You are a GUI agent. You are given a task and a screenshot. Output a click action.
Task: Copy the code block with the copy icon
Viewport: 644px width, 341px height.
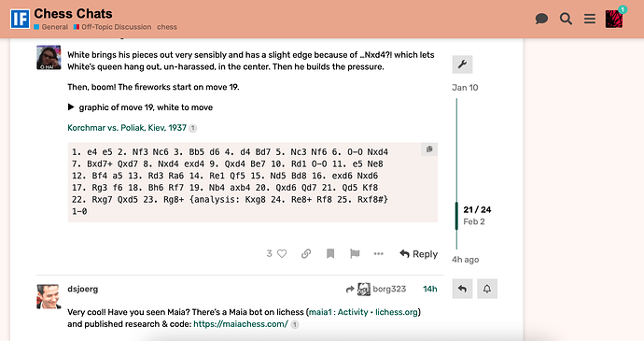[x=429, y=149]
